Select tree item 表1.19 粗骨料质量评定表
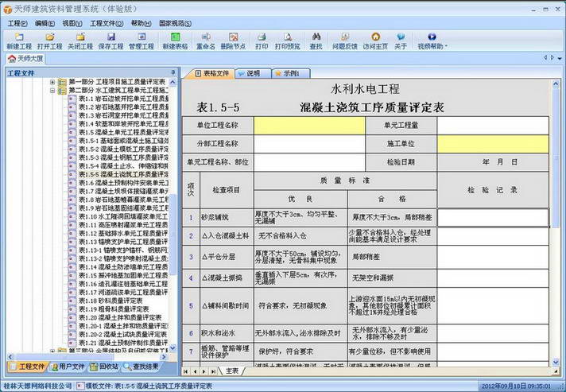This screenshot has height=392, width=566. [x=114, y=309]
